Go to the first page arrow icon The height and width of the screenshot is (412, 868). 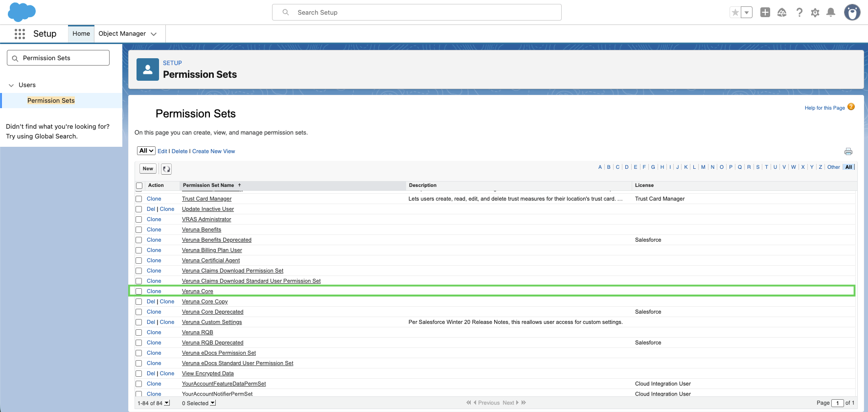469,403
